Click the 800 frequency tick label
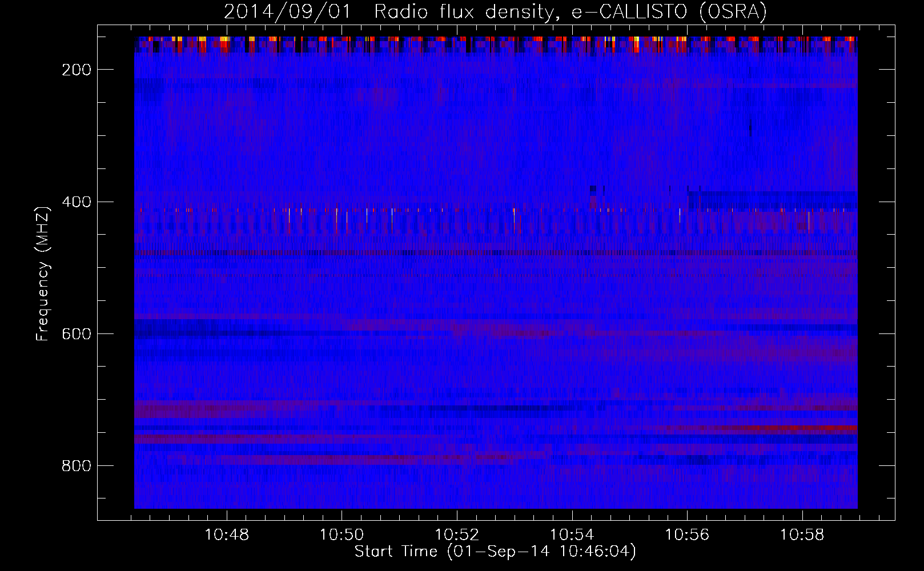924x571 pixels. click(x=77, y=466)
